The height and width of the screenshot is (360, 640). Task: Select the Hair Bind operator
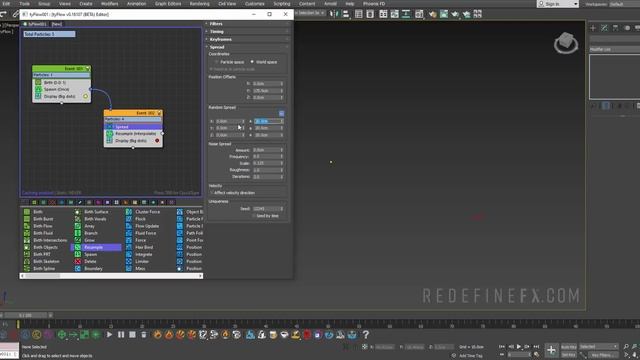(144, 247)
